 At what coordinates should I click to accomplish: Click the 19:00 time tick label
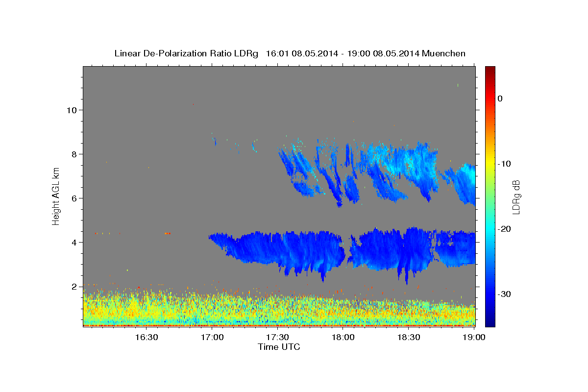(474, 338)
